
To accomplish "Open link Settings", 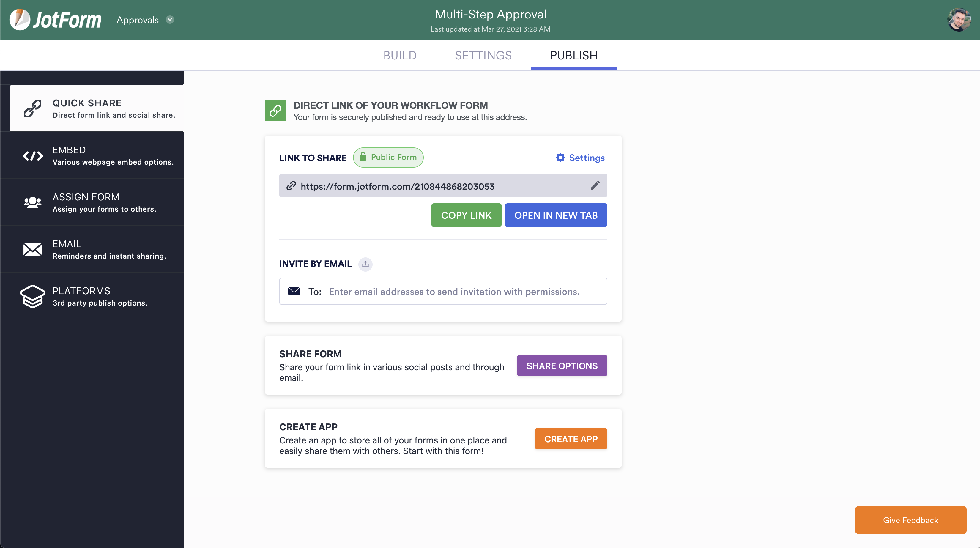I will 580,158.
